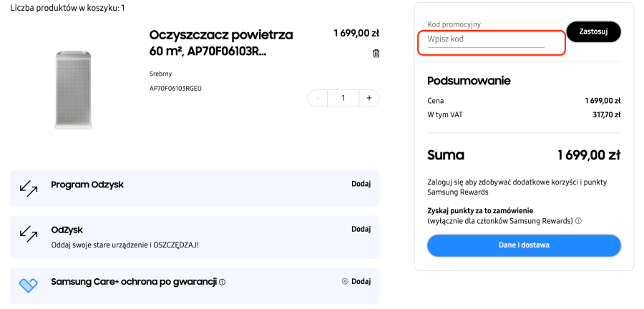Open the air purifier product thumbnail
Screen dimensions: 644x309
click(73, 90)
